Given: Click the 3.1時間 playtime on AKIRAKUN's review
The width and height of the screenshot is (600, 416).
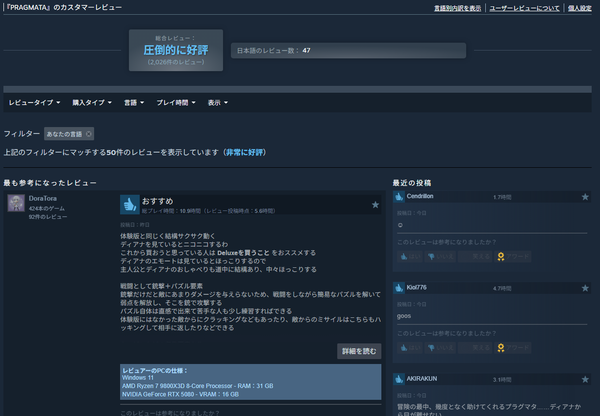Looking at the screenshot, I should [x=502, y=380].
